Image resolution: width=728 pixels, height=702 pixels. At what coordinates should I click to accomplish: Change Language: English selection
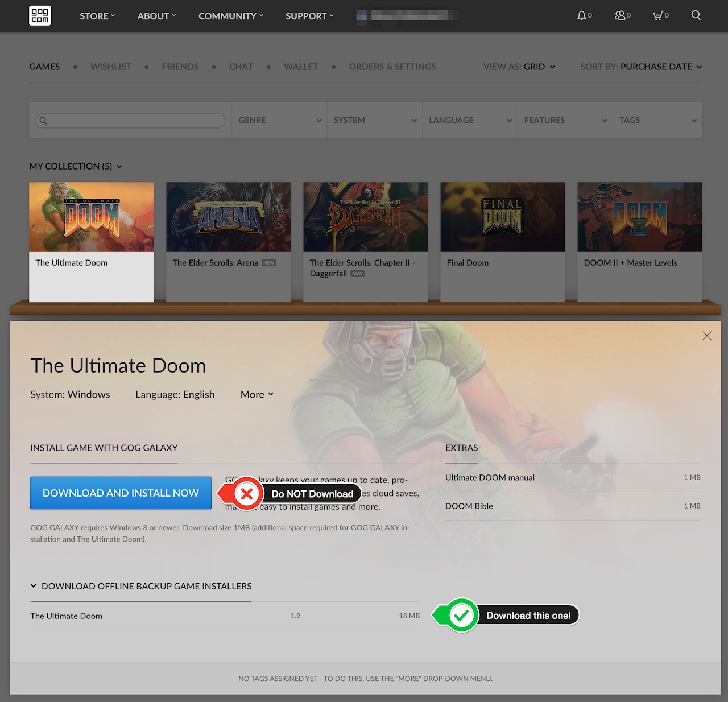175,394
